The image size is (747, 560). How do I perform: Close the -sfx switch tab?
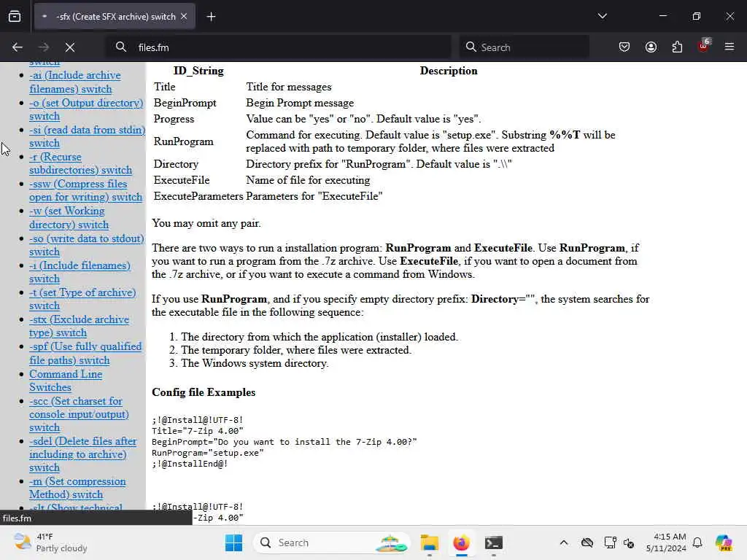pos(184,17)
